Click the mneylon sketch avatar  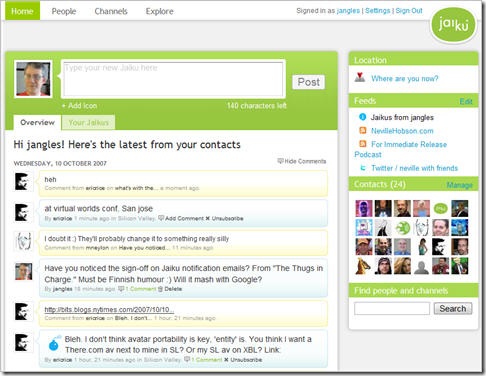(x=23, y=241)
